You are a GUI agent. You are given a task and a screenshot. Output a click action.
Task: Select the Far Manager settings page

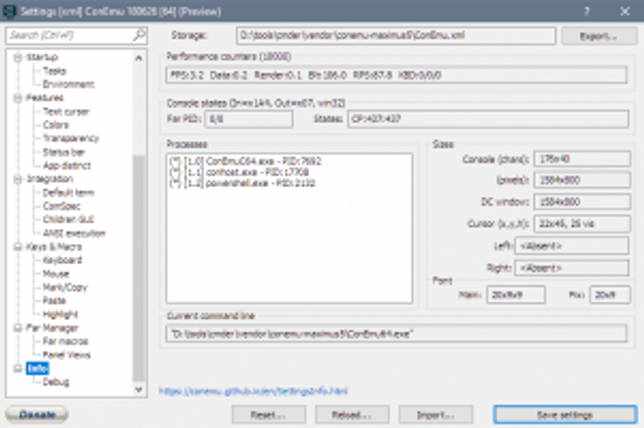click(x=52, y=328)
